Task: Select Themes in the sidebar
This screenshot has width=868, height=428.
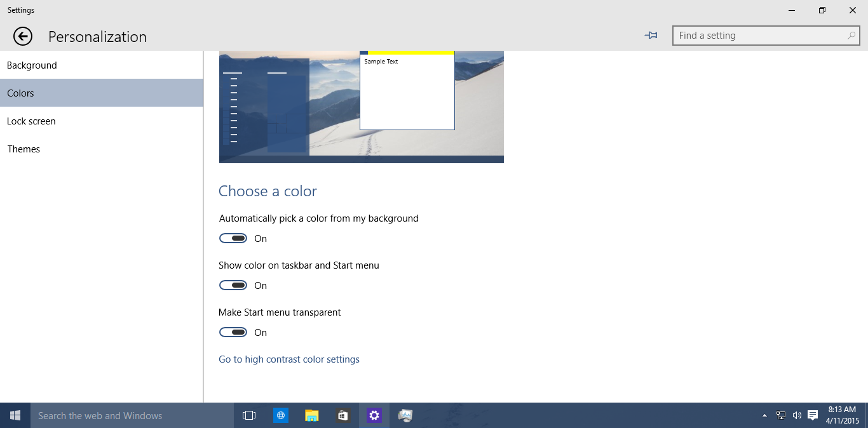Action: [x=102, y=149]
